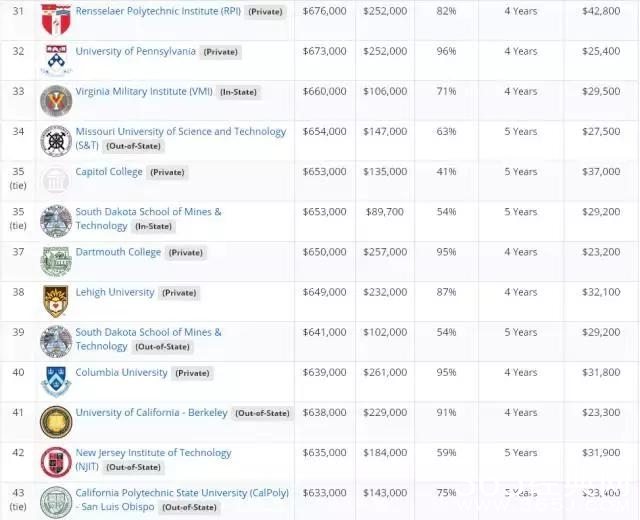Screen dimensions: 640x520
Task: Click the Missouri S&T seal icon
Action: click(56, 141)
